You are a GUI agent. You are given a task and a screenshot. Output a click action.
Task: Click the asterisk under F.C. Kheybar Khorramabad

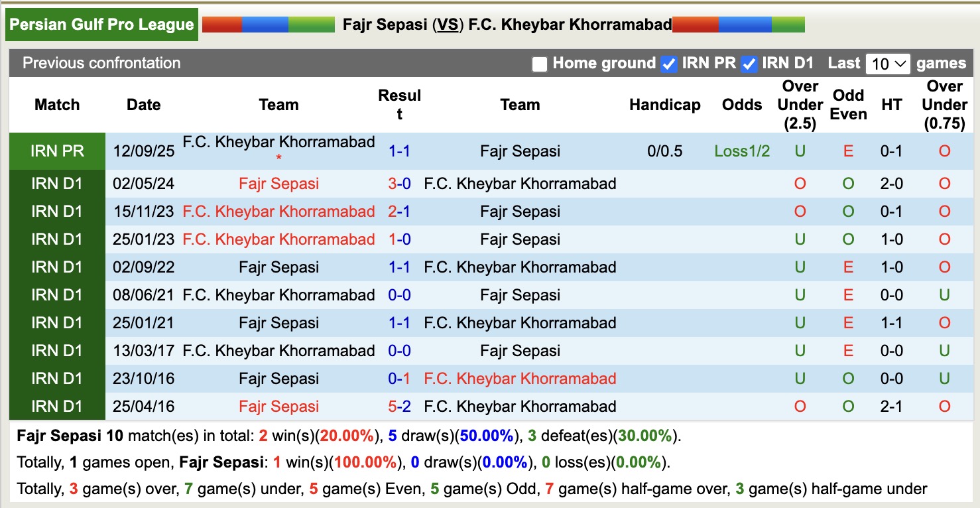tap(278, 159)
